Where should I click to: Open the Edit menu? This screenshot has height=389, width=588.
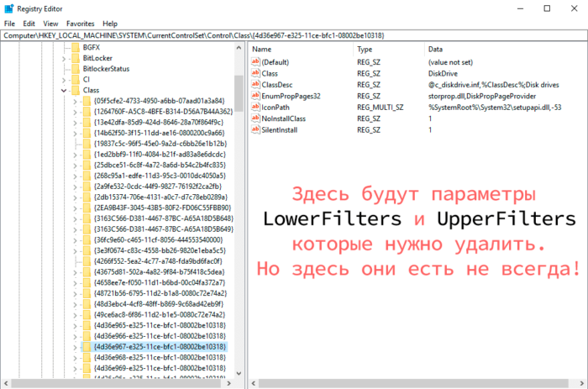pyautogui.click(x=29, y=24)
